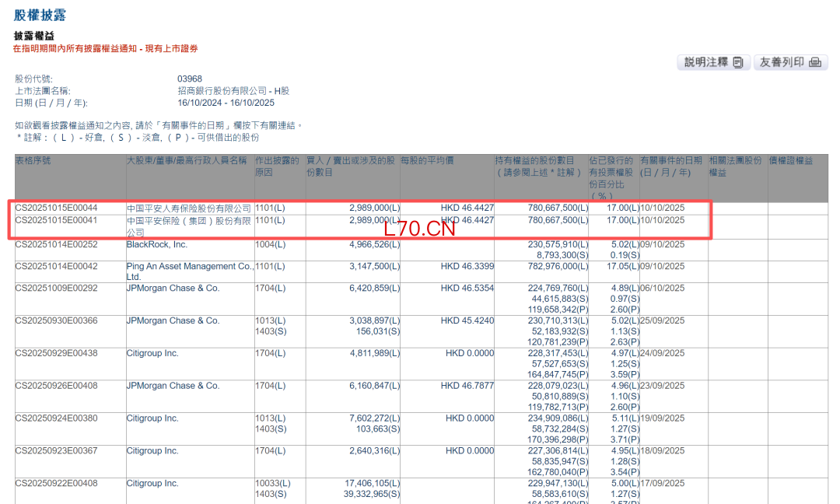Open the 25/09/2025 JPMorgan Chase notice date

(x=662, y=320)
